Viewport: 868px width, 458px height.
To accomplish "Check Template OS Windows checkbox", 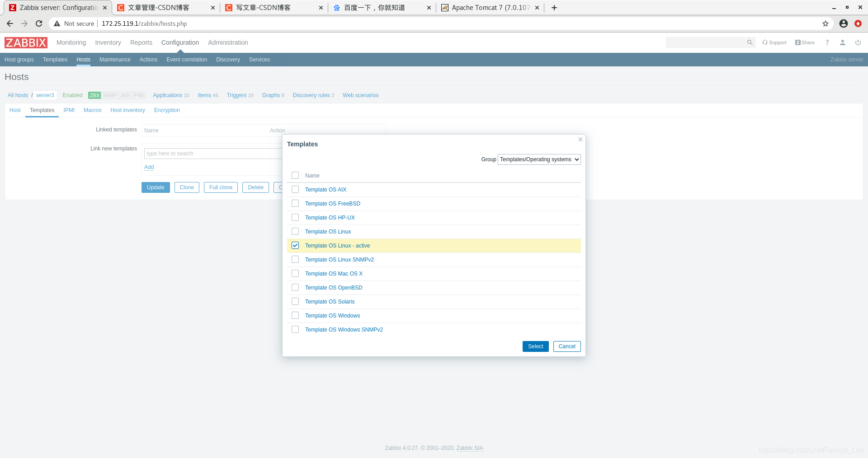I will 295,315.
